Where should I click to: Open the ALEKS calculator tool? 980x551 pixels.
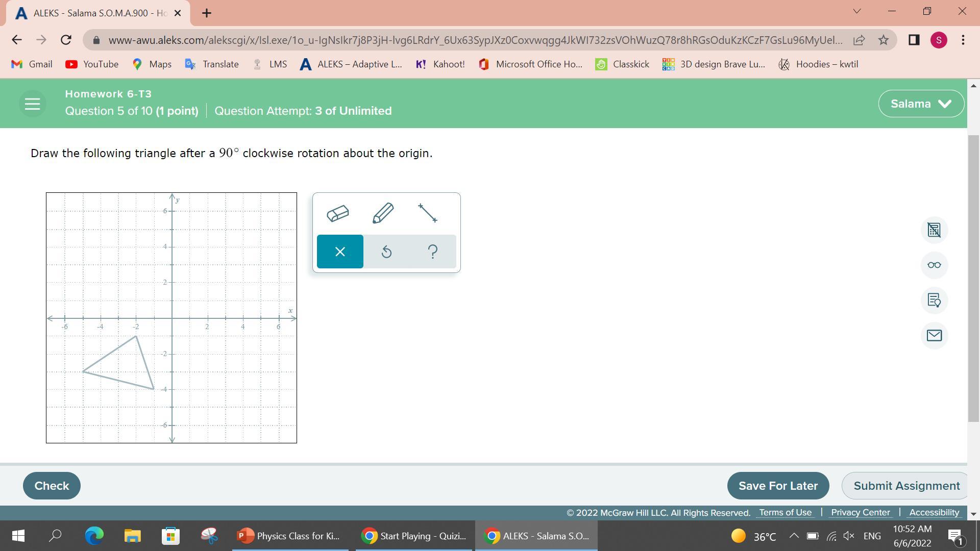click(x=934, y=230)
